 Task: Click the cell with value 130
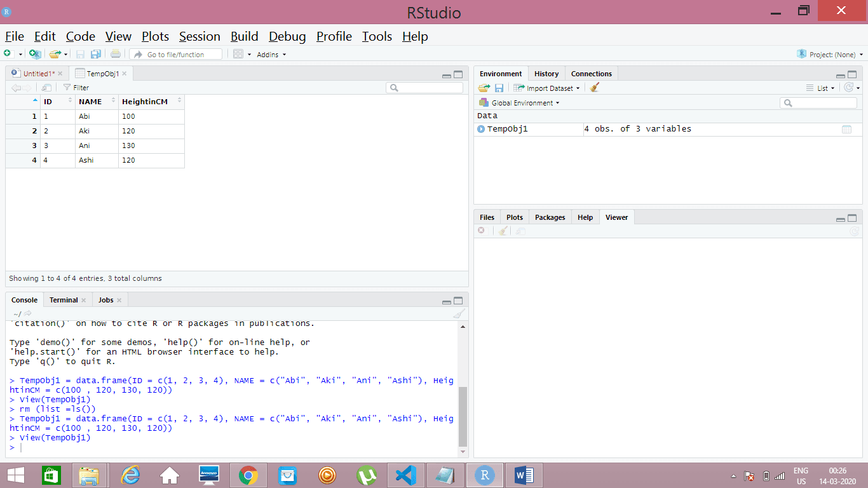click(151, 146)
